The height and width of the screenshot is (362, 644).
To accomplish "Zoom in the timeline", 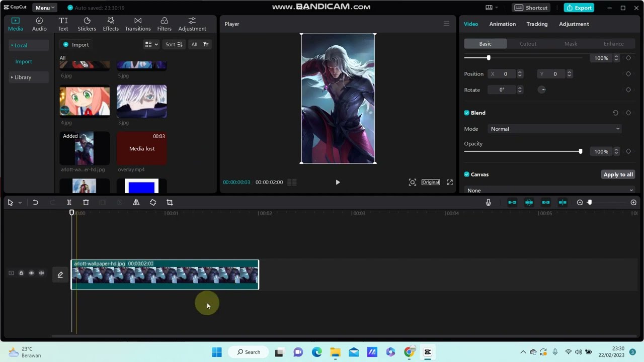I will pyautogui.click(x=633, y=202).
